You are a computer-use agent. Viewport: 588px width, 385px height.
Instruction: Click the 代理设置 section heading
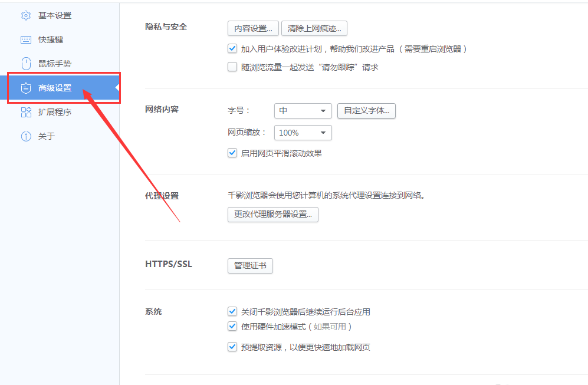[x=162, y=196]
